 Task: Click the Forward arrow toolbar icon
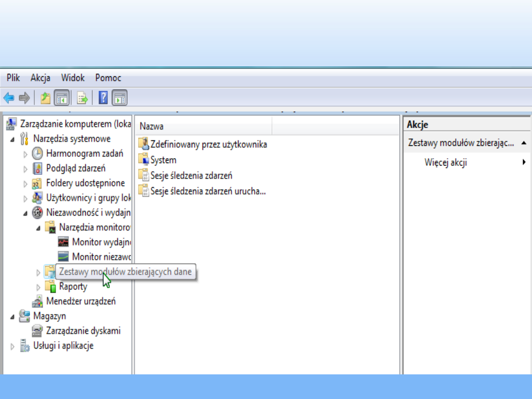[x=24, y=98]
